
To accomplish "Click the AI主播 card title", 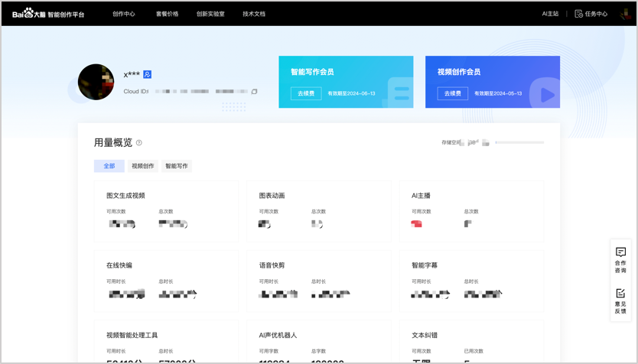I will coord(421,196).
